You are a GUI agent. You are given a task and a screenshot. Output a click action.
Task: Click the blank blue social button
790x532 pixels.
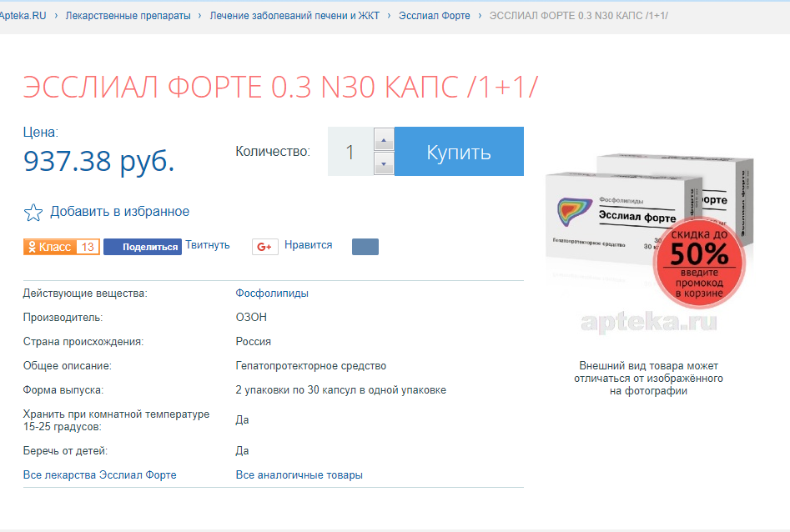(x=365, y=247)
